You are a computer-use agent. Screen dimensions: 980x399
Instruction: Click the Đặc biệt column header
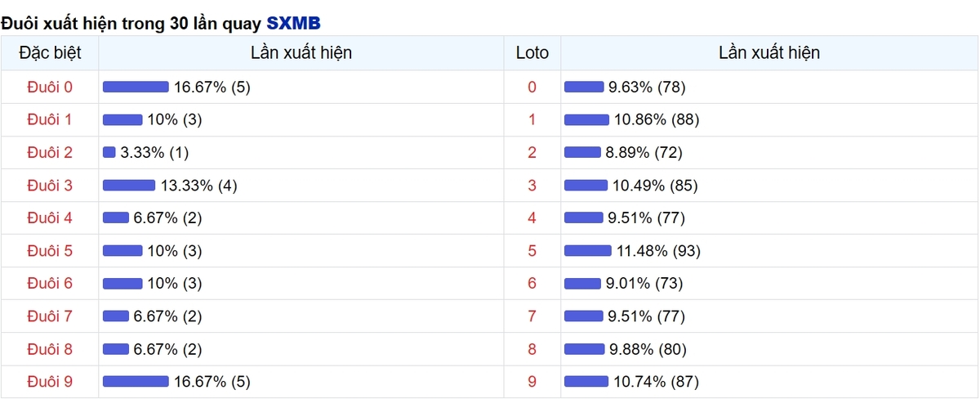click(x=50, y=53)
